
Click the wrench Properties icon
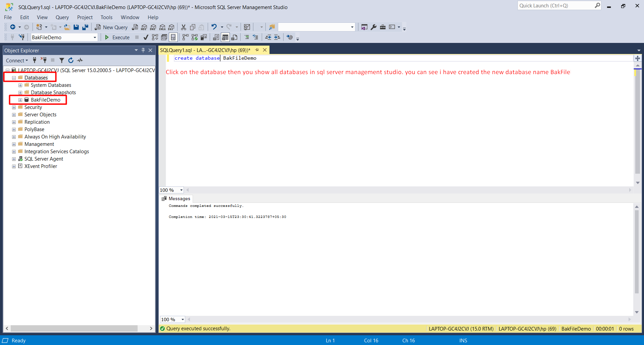click(374, 27)
